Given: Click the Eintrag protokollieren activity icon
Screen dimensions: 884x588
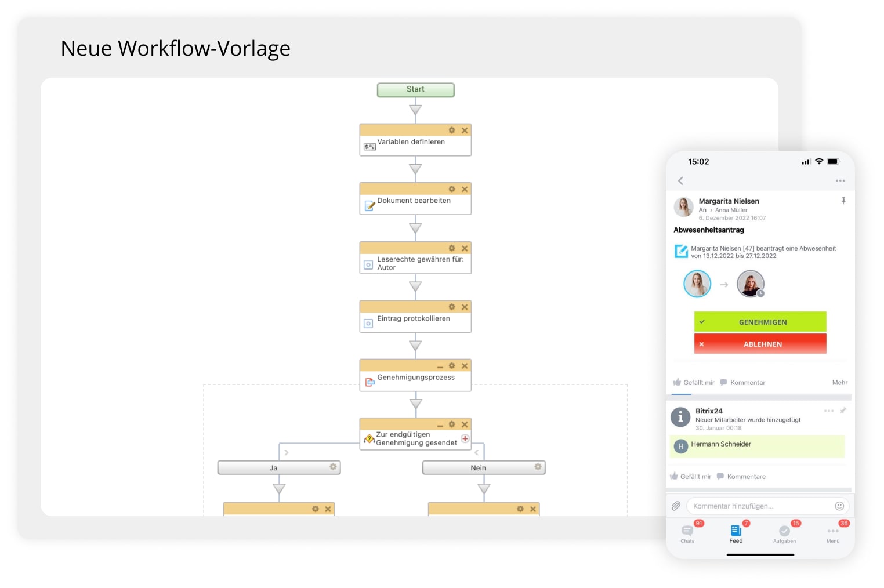Looking at the screenshot, I should coord(368,324).
